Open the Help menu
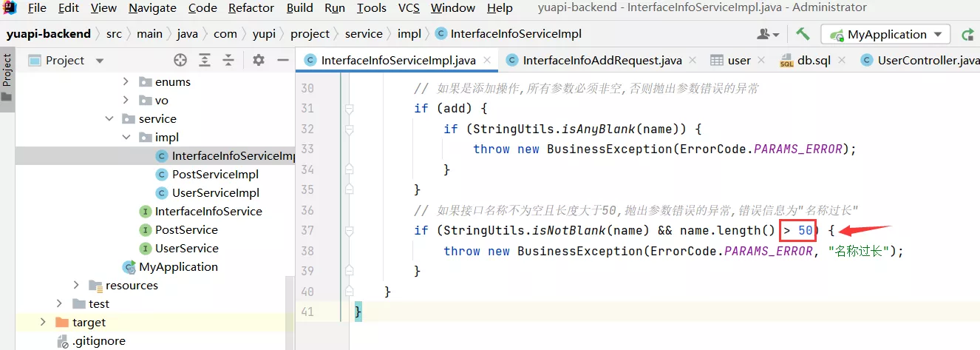The width and height of the screenshot is (980, 350). [x=500, y=8]
